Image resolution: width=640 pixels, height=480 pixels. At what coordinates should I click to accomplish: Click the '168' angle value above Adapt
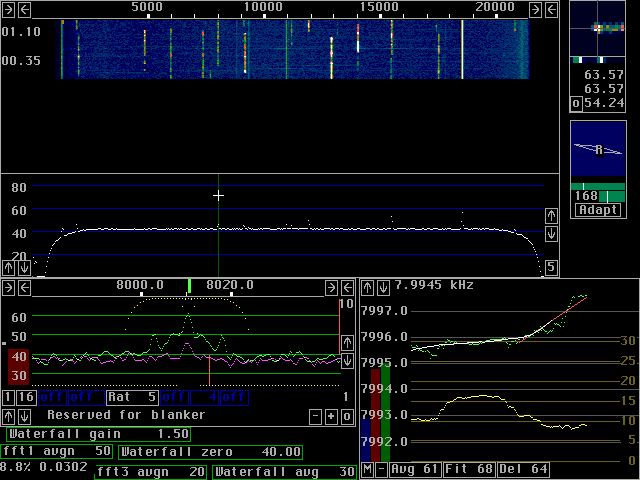[586, 196]
